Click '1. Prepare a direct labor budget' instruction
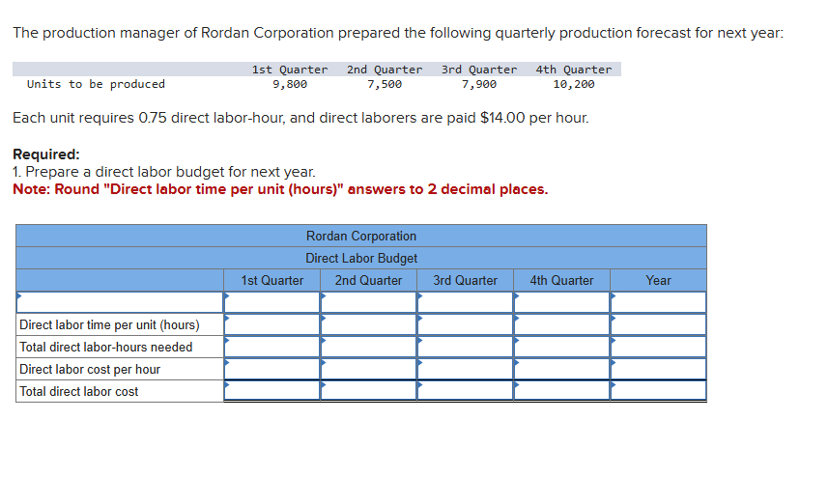Image resolution: width=829 pixels, height=504 pixels. pyautogui.click(x=164, y=172)
